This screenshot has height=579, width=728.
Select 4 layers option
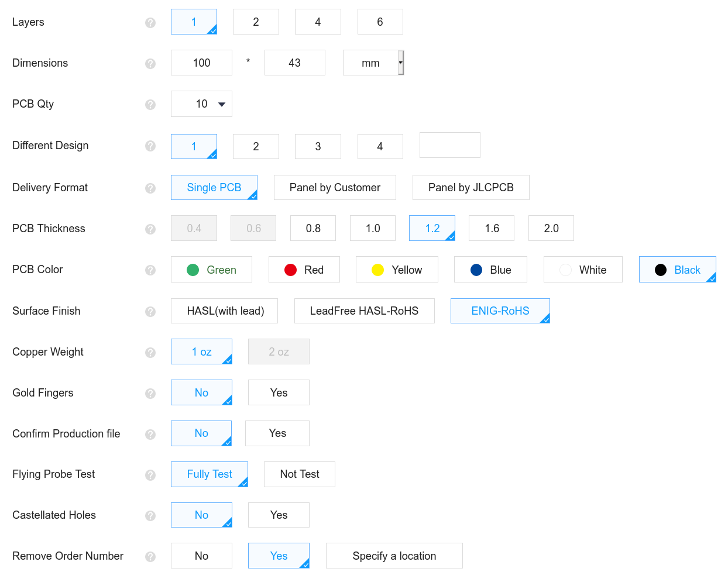click(318, 22)
